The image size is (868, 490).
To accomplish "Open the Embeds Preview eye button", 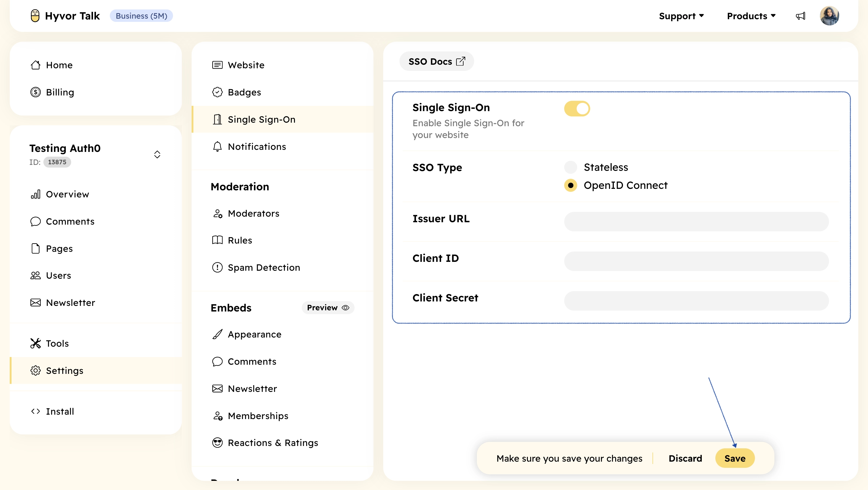I will pos(328,308).
